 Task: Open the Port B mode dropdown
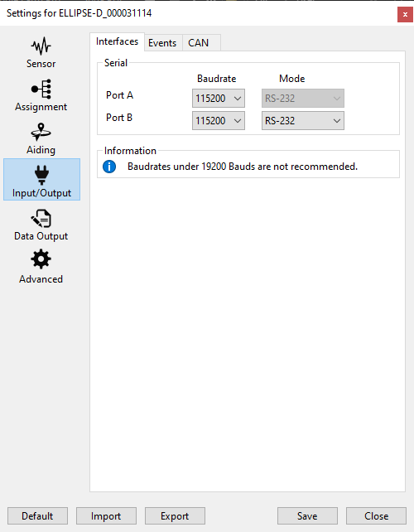click(x=303, y=121)
